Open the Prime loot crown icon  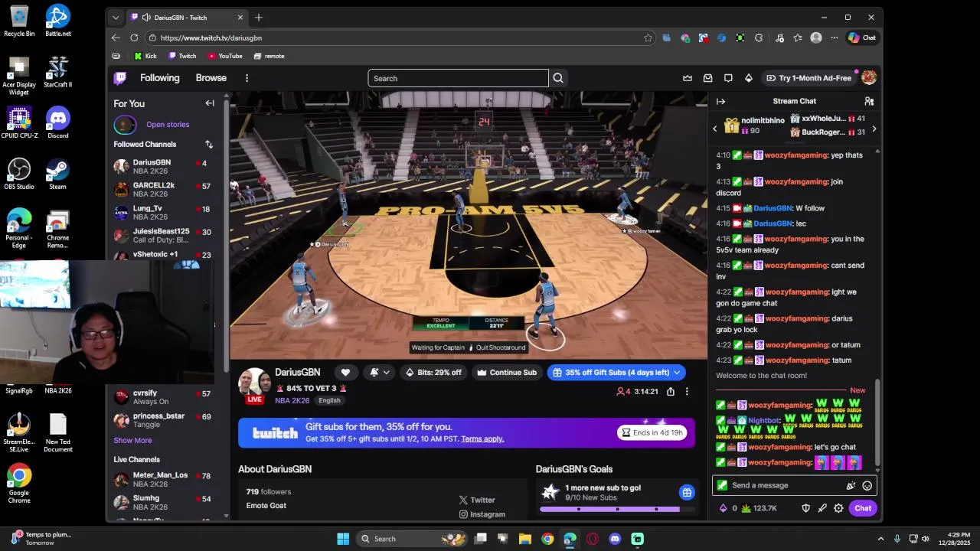tap(688, 78)
